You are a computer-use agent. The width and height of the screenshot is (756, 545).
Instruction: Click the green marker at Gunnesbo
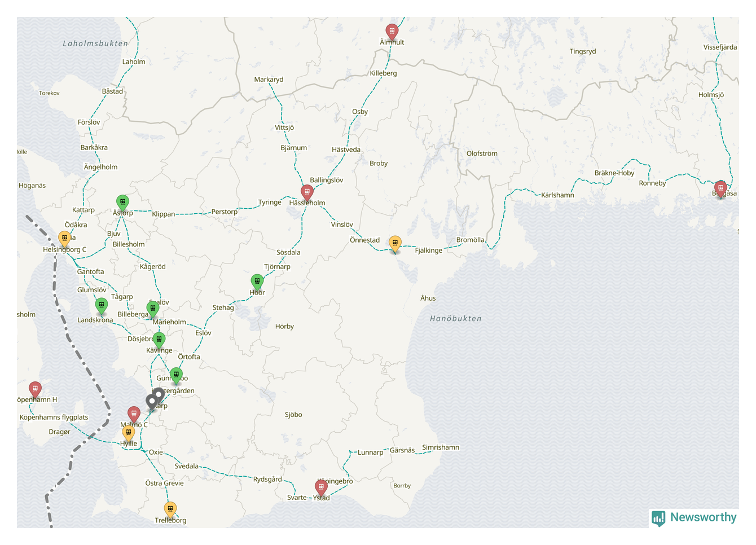(x=176, y=375)
